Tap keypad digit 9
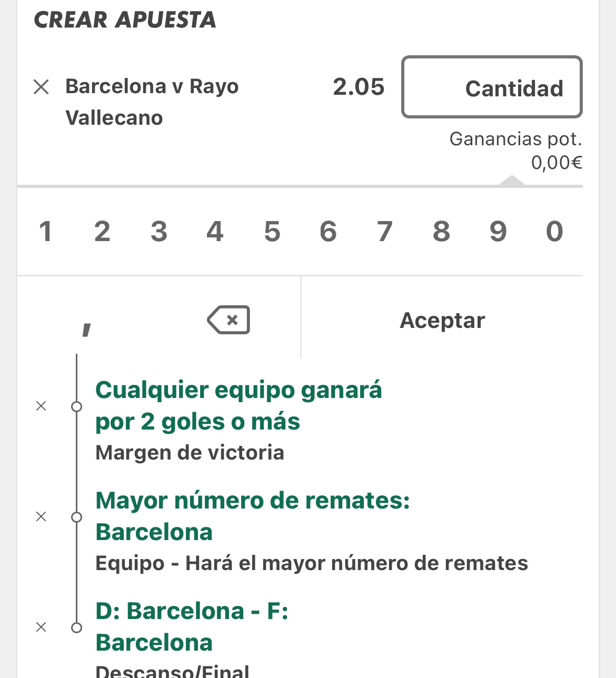 pos(498,232)
